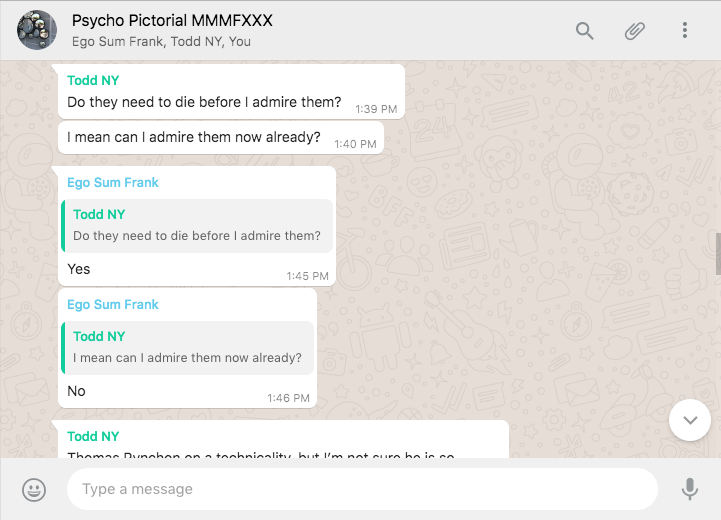Screen dimensions: 721x520
Task: Select the "Yes" reply message text
Action: [79, 269]
